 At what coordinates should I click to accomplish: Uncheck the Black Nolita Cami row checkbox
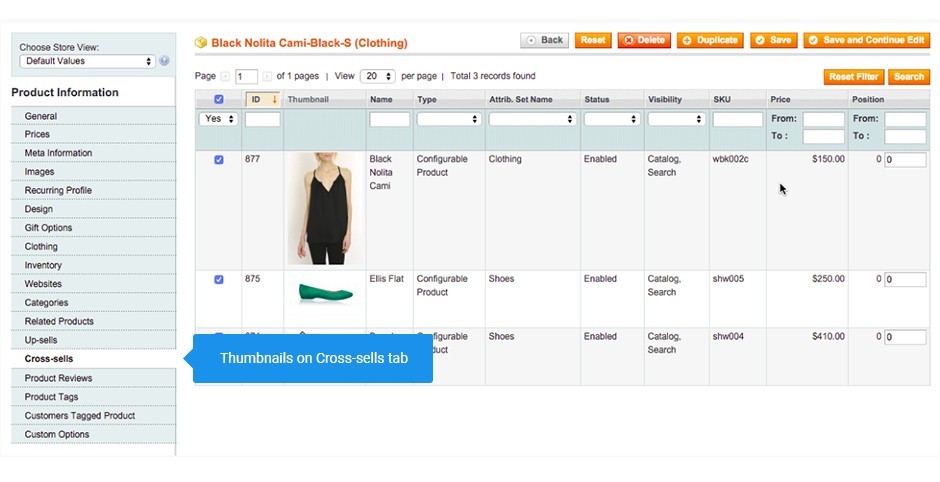click(x=219, y=160)
